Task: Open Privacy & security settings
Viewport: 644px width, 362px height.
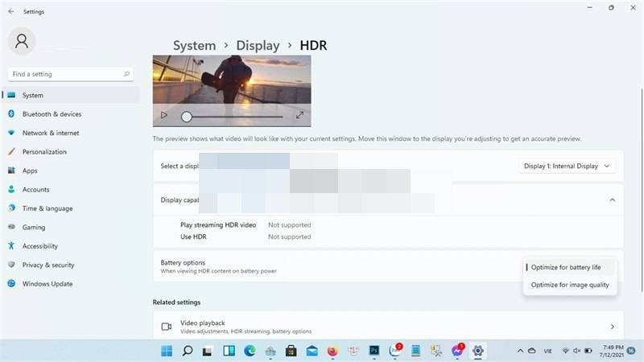Action: pos(71,265)
